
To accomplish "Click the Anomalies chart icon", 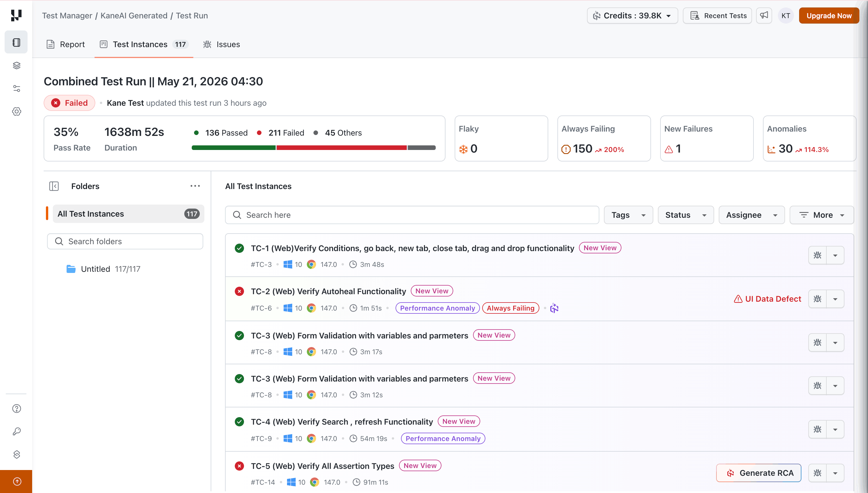I will [x=771, y=149].
